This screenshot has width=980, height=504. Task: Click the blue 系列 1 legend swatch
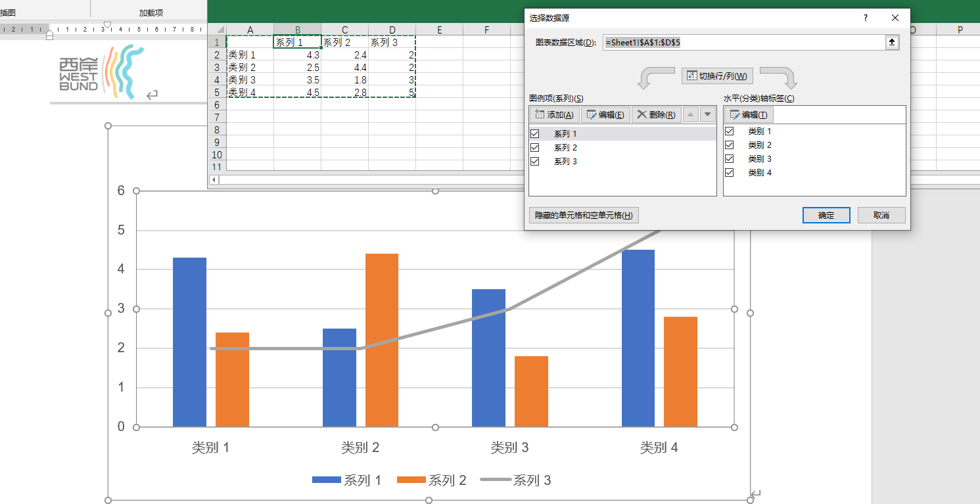pyautogui.click(x=327, y=480)
